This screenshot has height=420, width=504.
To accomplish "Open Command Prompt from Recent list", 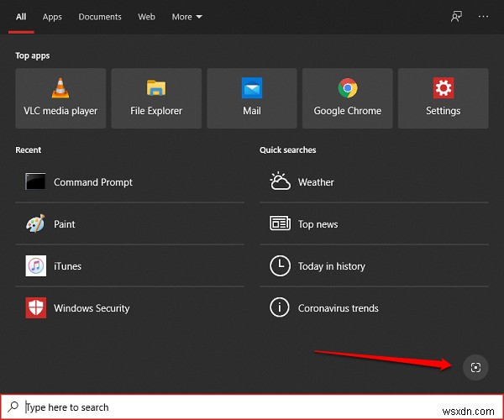I will pos(130,182).
